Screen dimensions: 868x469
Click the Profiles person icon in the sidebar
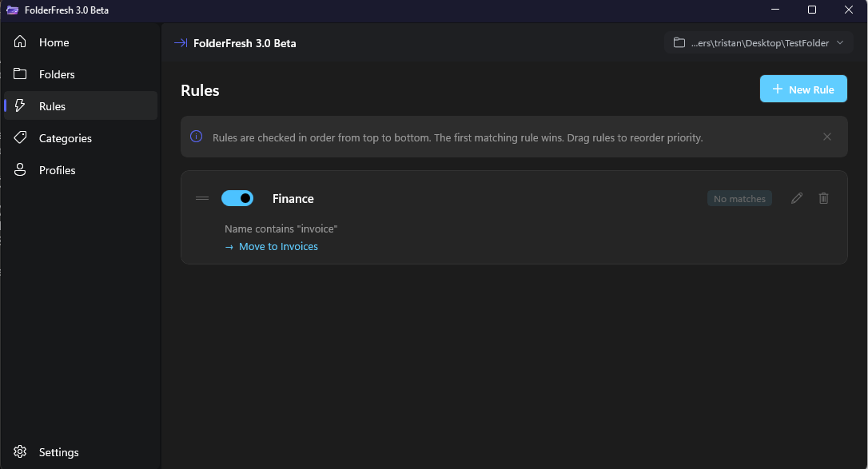[x=20, y=169]
